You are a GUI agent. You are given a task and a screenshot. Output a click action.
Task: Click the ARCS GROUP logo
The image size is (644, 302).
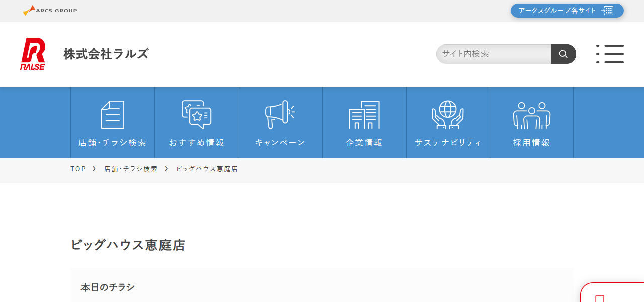(x=50, y=11)
